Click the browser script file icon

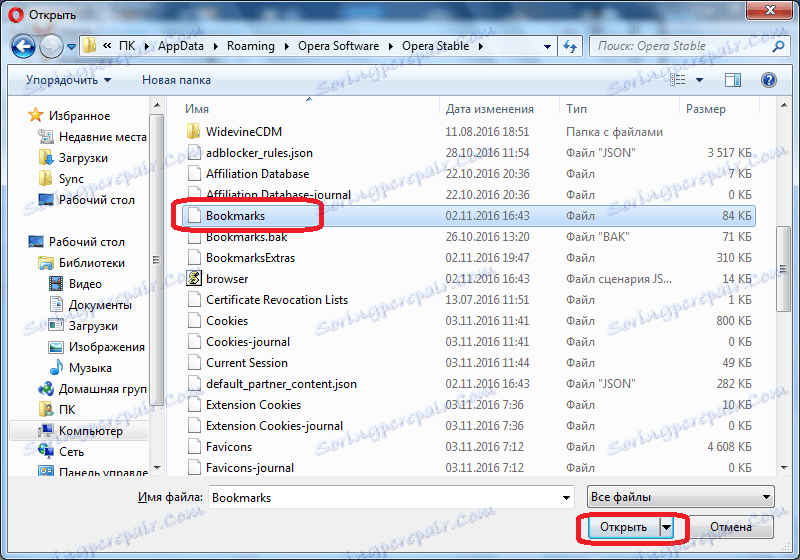tap(194, 278)
